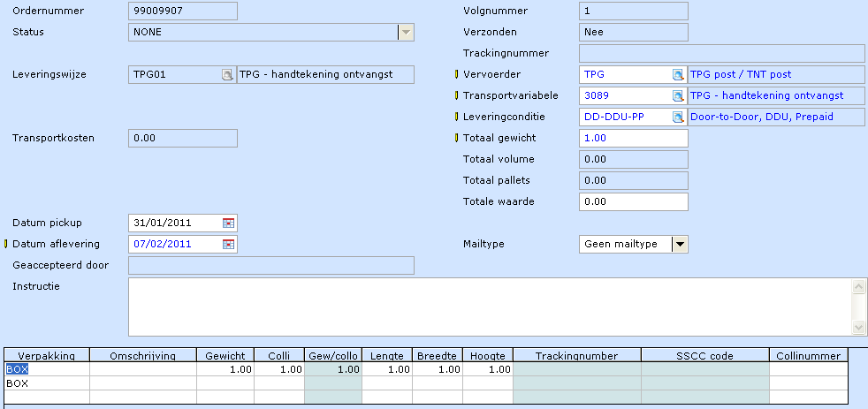The image size is (868, 409).
Task: Click the Totaal gewicht field
Action: (x=634, y=139)
